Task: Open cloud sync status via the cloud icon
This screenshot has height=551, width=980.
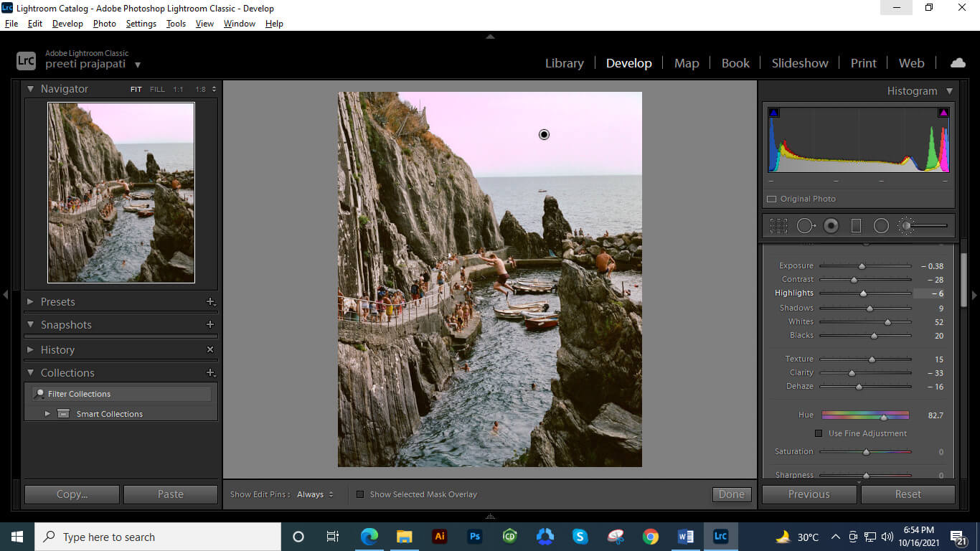Action: click(958, 62)
